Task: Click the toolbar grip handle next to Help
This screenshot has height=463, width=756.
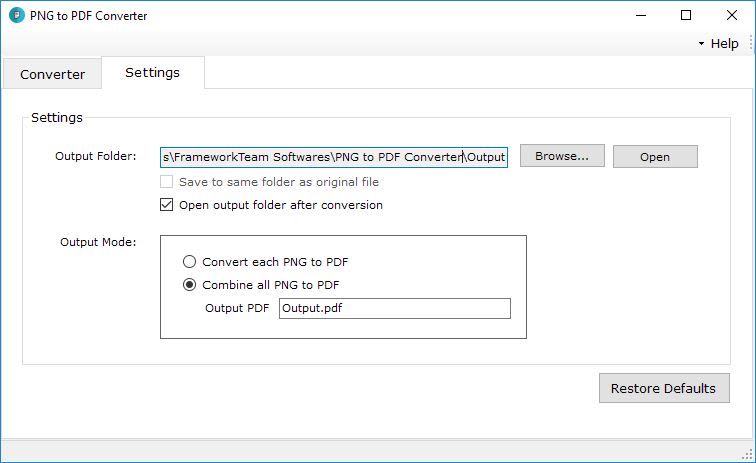Action: pyautogui.click(x=751, y=43)
